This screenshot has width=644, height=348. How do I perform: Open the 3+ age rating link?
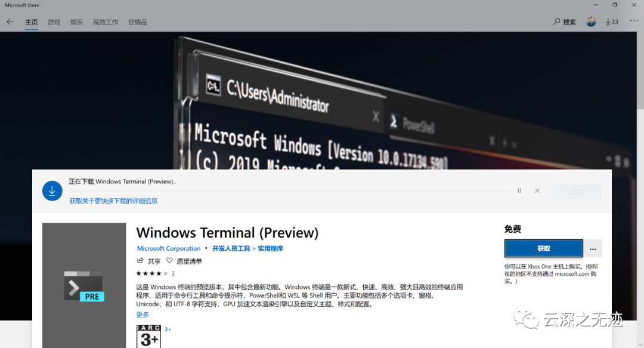point(168,329)
